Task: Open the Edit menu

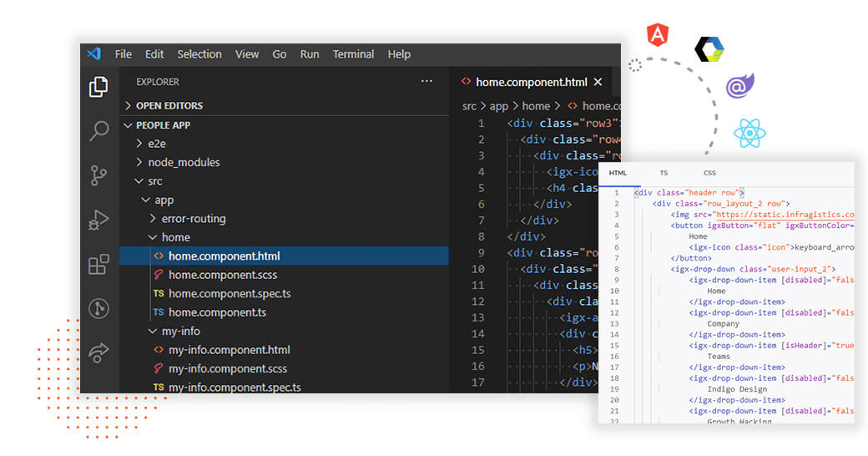Action: tap(154, 54)
